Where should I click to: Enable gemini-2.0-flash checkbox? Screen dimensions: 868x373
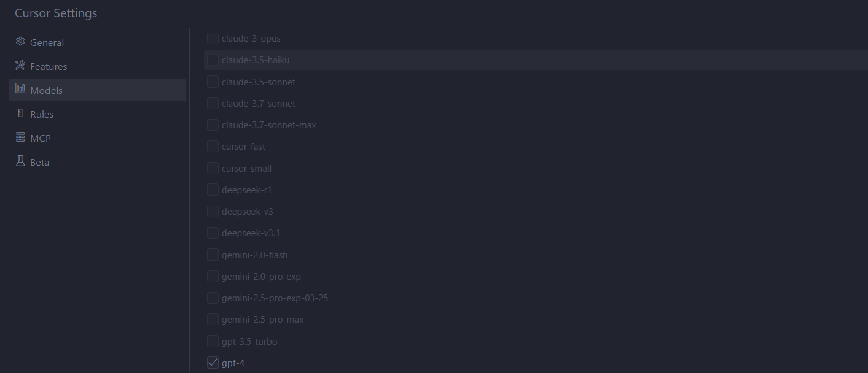[213, 255]
